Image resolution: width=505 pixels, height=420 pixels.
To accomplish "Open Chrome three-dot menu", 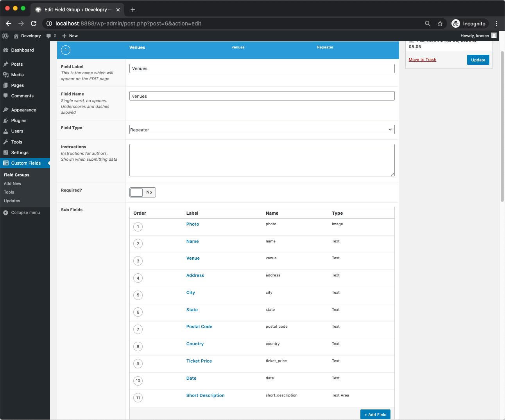I will [x=496, y=23].
